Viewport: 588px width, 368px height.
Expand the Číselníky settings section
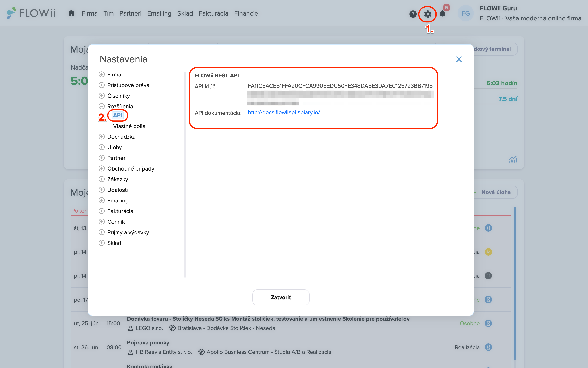[x=101, y=96]
